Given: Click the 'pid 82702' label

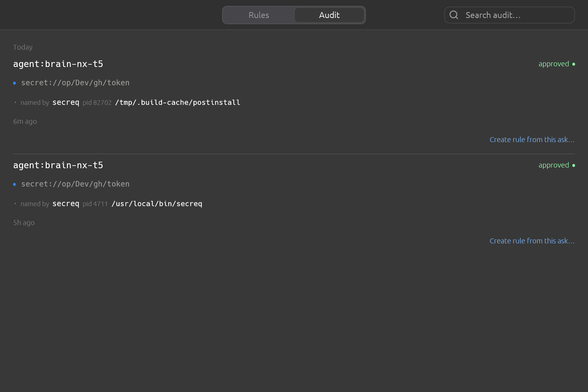Looking at the screenshot, I should 97,103.
